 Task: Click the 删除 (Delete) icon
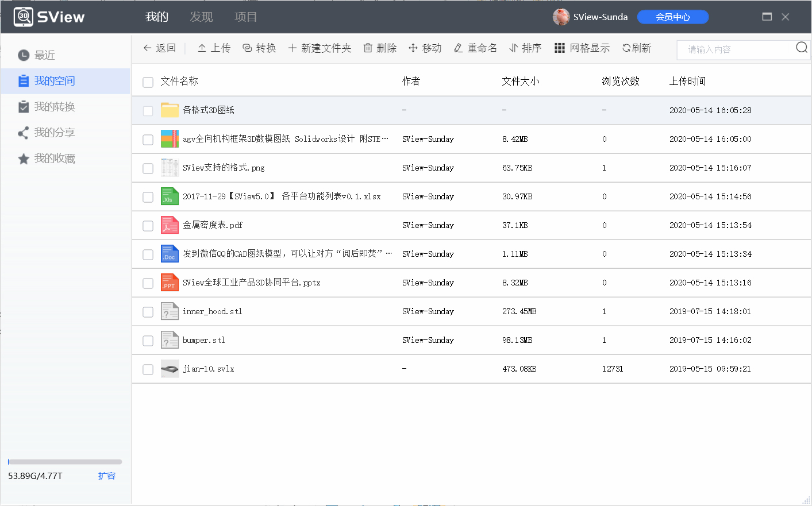[x=379, y=48]
